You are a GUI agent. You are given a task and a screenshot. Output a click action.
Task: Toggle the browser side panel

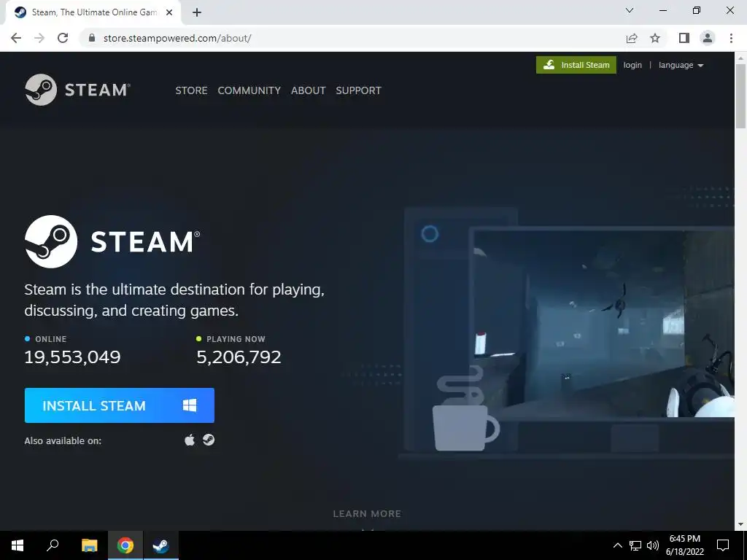684,38
